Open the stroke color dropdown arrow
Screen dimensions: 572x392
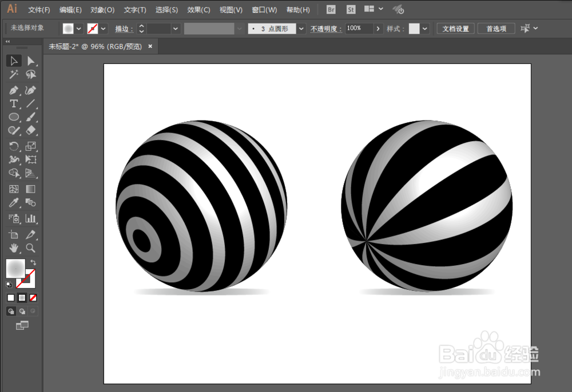point(104,29)
